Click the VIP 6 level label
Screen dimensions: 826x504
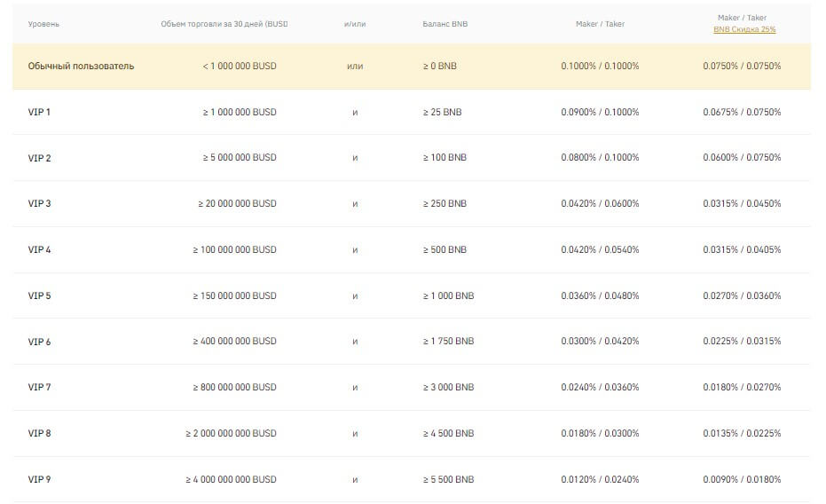(40, 342)
